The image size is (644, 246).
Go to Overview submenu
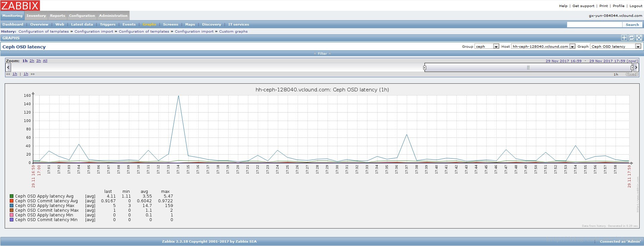tap(39, 24)
